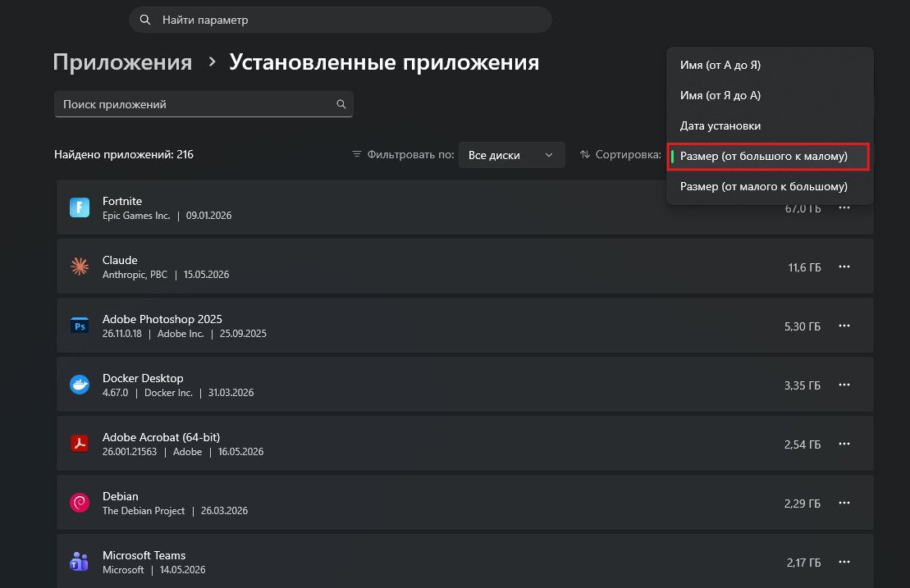Image resolution: width=910 pixels, height=588 pixels.
Task: Click the Anthropic, PBC publisher text
Action: [x=135, y=274]
